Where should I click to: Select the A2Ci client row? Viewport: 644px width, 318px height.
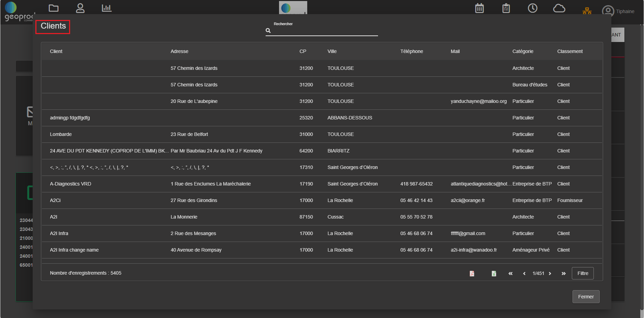point(322,200)
